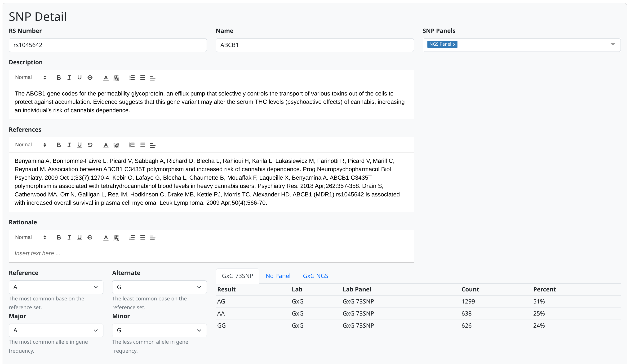
Task: Insert ordered list in References editor
Action: tap(132, 145)
